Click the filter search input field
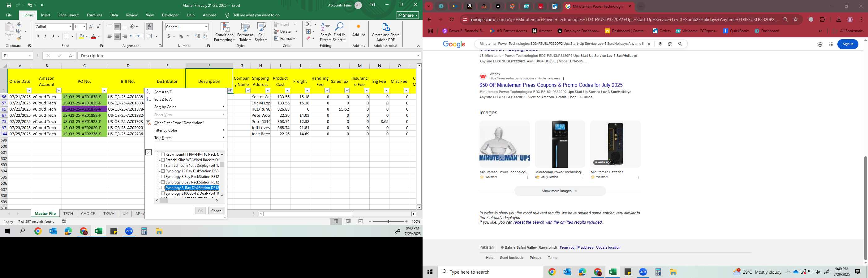This screenshot has width=868, height=278. click(189, 146)
